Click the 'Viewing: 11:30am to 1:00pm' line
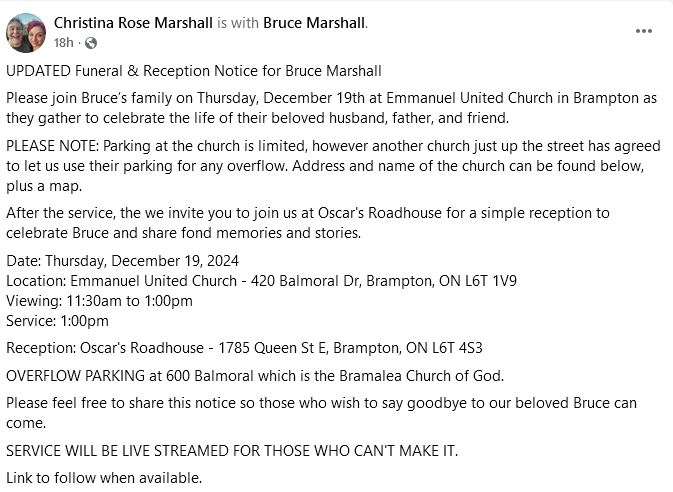The image size is (673, 492). [x=99, y=301]
